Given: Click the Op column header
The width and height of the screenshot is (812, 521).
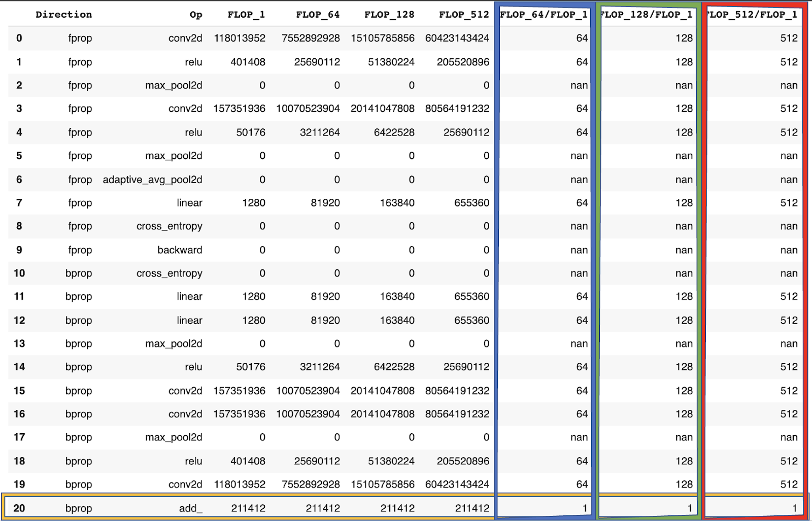Looking at the screenshot, I should pyautogui.click(x=196, y=15).
